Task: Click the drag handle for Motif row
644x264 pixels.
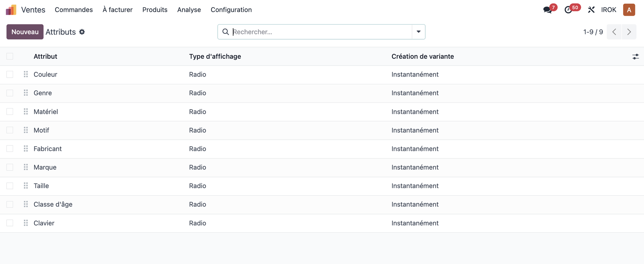Action: (x=26, y=130)
